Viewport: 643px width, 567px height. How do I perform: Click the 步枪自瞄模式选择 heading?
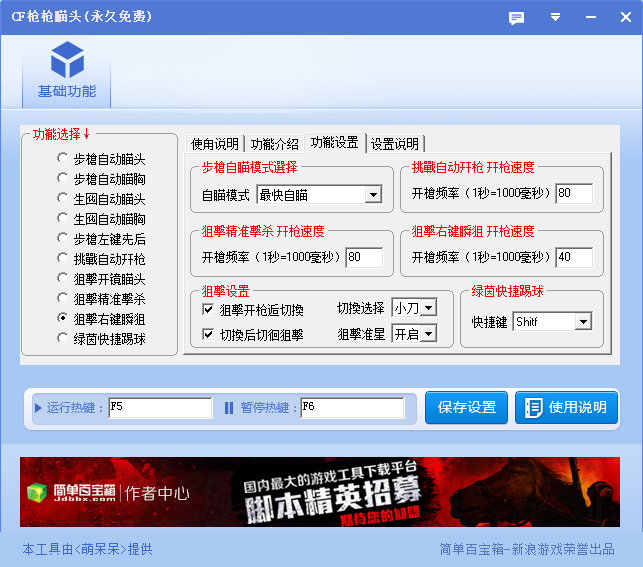tap(249, 167)
